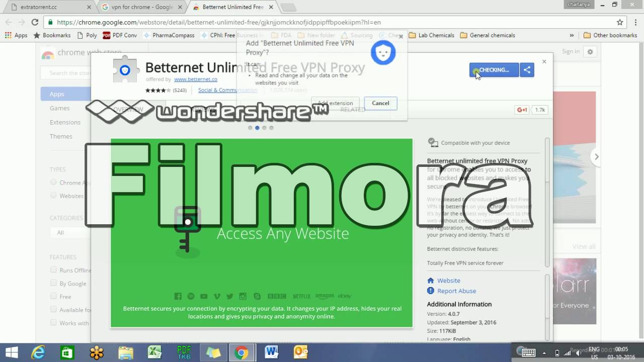Open the Chrome three-dot menu
Viewport: 644px width, 362px height.
(635, 22)
